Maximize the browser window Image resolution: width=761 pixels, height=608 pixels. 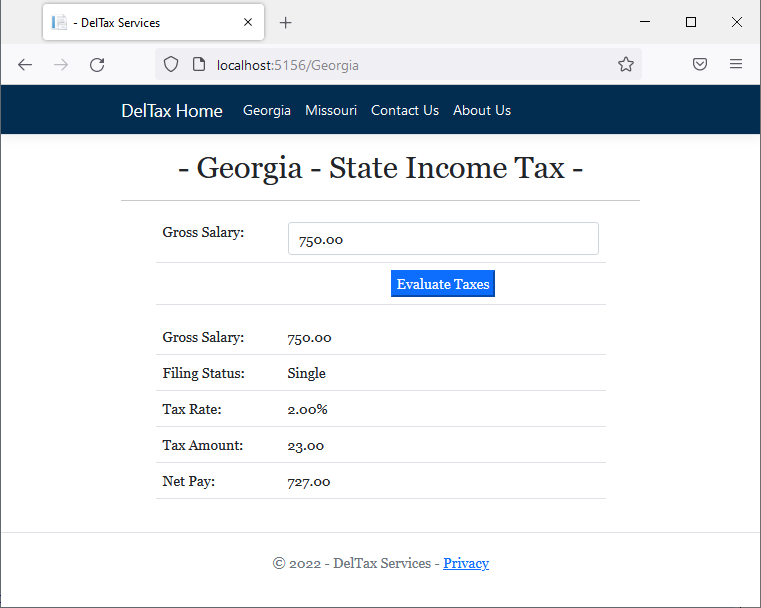click(x=691, y=22)
